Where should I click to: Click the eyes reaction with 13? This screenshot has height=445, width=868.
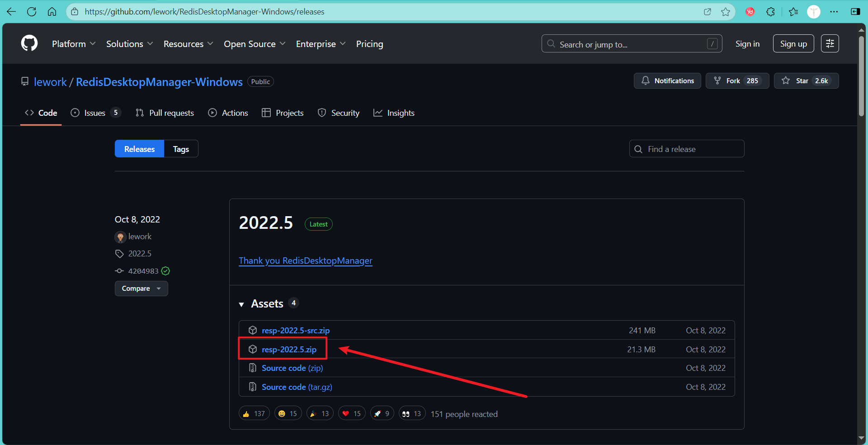pyautogui.click(x=412, y=414)
